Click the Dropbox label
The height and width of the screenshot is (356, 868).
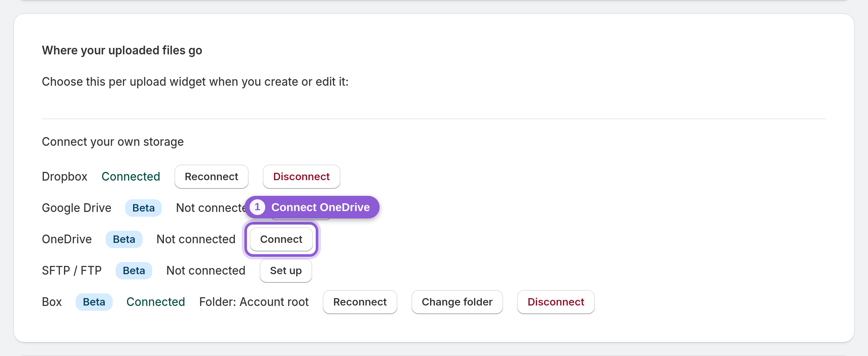coord(65,177)
